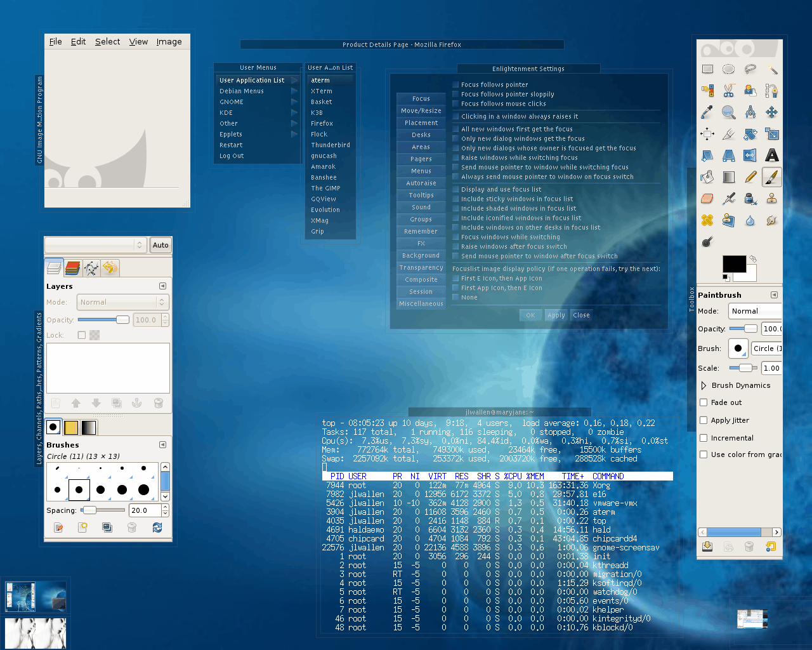Open the Select menu
This screenshot has height=650, width=812.
[107, 42]
